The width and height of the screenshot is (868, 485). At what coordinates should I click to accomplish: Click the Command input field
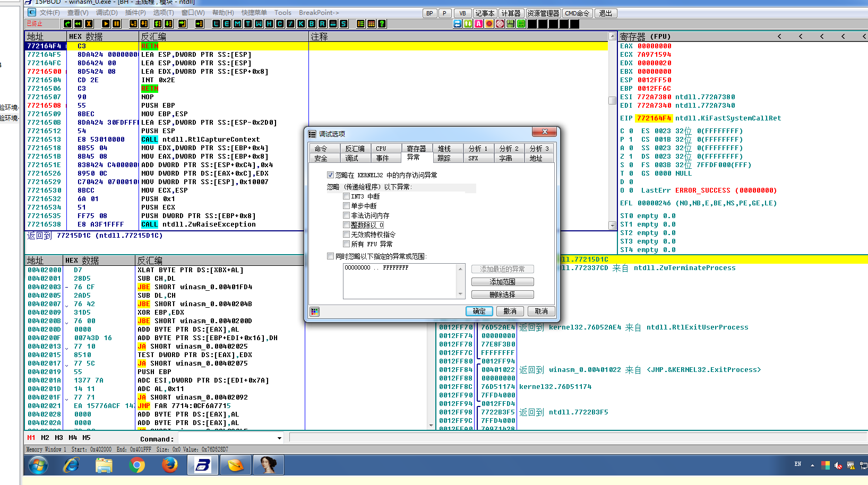(227, 438)
